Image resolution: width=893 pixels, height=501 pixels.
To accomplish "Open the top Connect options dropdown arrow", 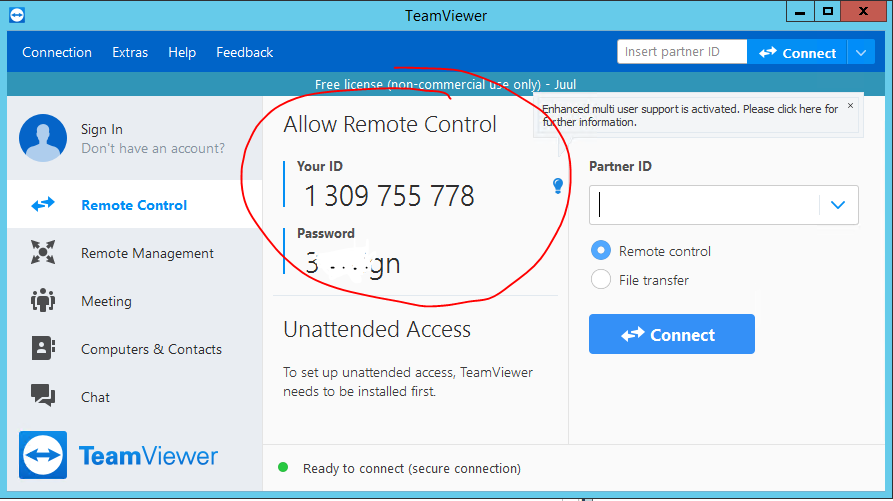I will (861, 53).
